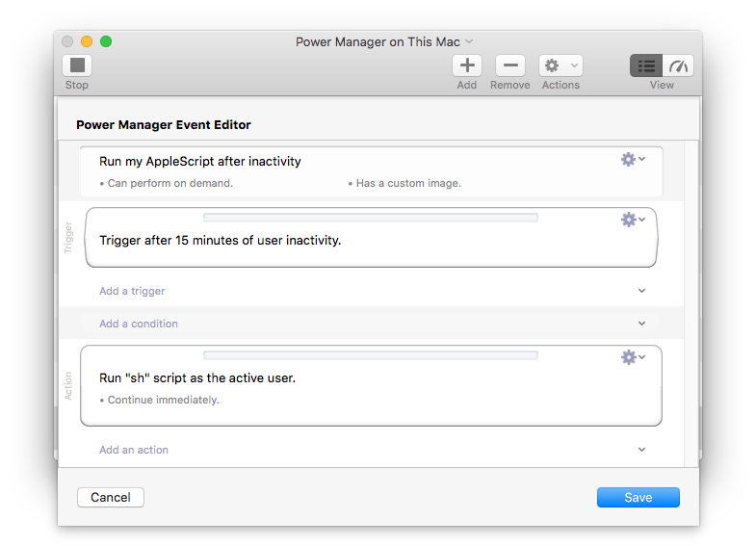Click the green zoom window button
This screenshot has width=756, height=546.
click(106, 41)
